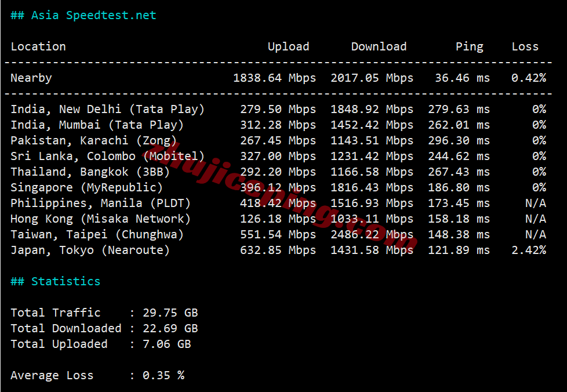Click the Average Loss 0.35 % value
The image size is (567, 392).
coord(162,375)
